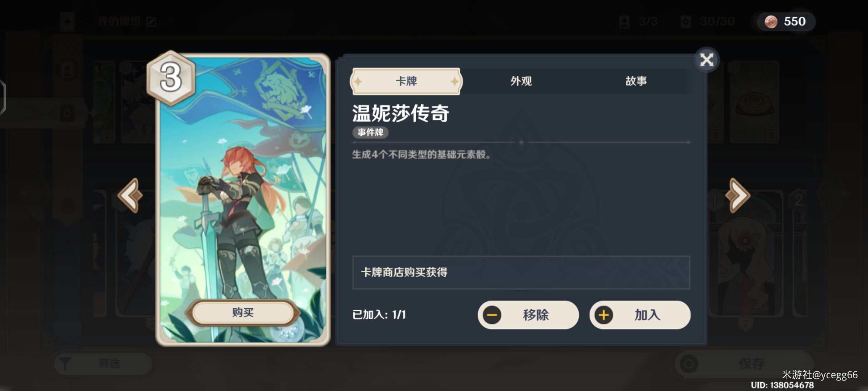Image resolution: width=868 pixels, height=391 pixels.
Task: Click the plus icon on 加入
Action: click(604, 315)
